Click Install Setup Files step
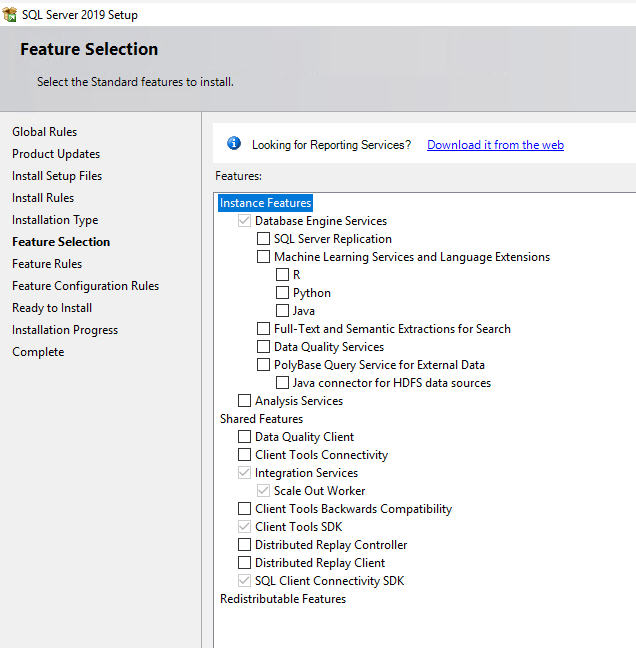Screen dimensions: 636x648 pos(57,176)
